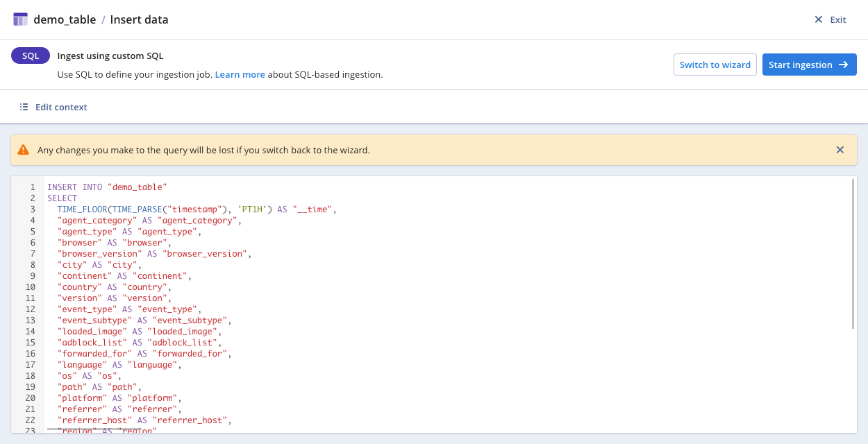Click the "language" AS line
Viewport: 868px width, 444px height.
click(x=119, y=365)
